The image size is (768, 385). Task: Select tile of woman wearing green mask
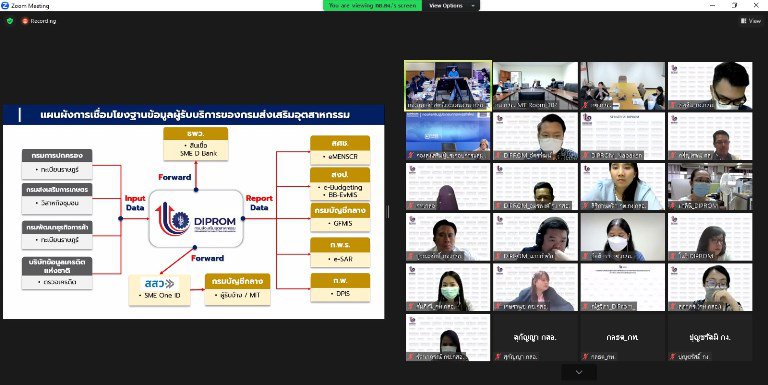(448, 287)
